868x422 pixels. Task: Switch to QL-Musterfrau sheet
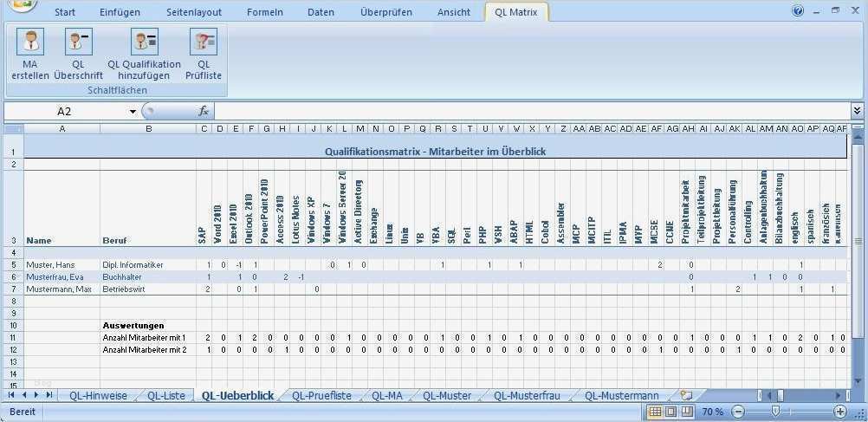[x=527, y=395]
